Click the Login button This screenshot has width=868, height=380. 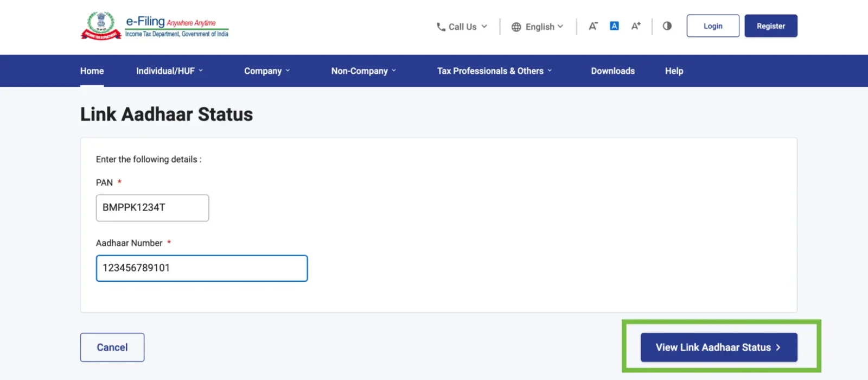click(x=713, y=26)
